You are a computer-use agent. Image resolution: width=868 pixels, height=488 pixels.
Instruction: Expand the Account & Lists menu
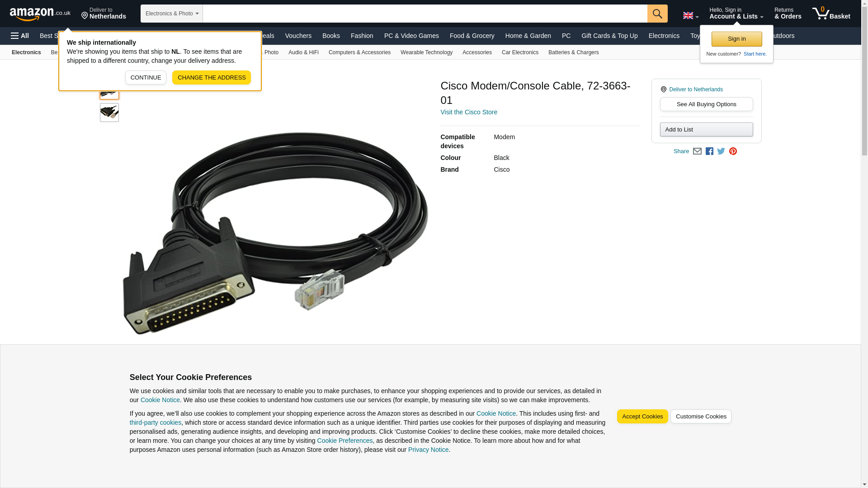click(x=736, y=14)
